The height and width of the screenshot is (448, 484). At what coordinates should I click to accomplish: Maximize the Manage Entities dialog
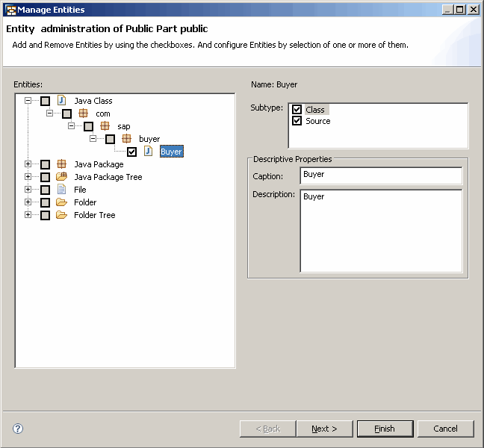pyautogui.click(x=459, y=10)
